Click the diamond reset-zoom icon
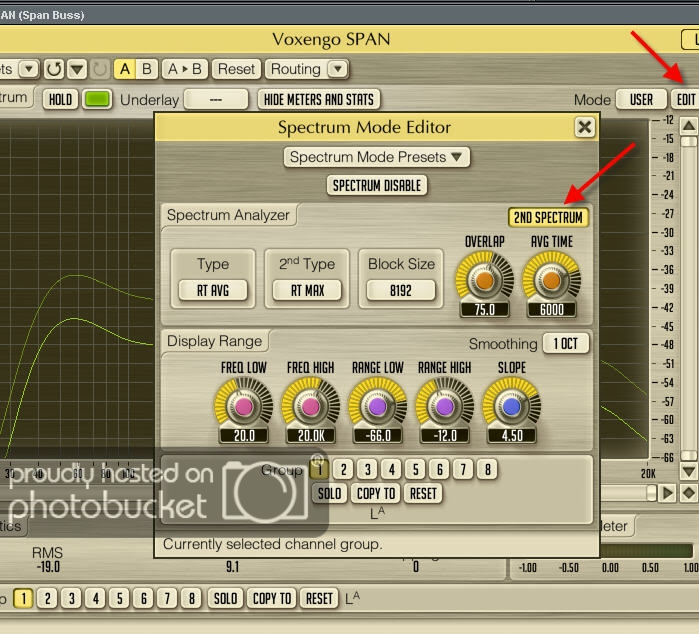 coord(689,493)
